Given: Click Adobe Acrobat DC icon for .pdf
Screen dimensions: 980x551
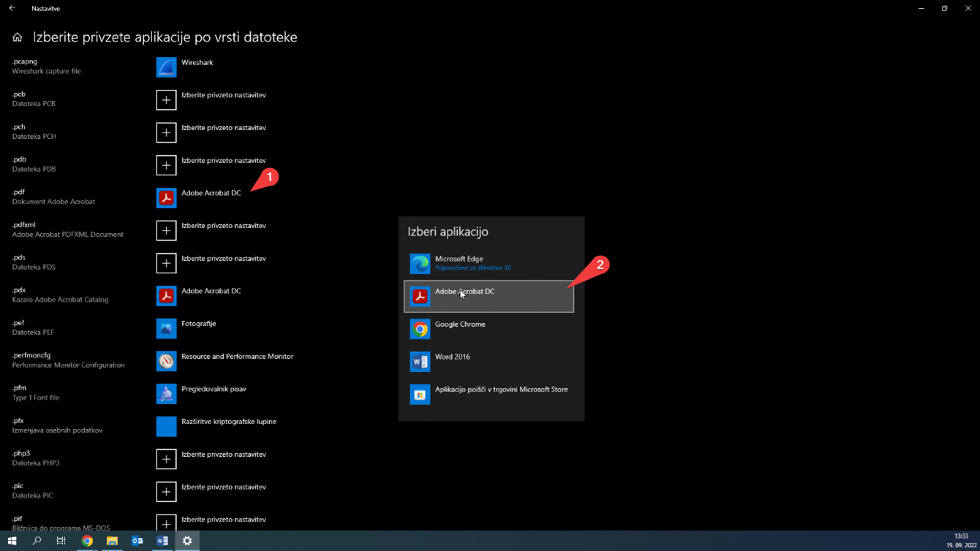Looking at the screenshot, I should (x=166, y=198).
